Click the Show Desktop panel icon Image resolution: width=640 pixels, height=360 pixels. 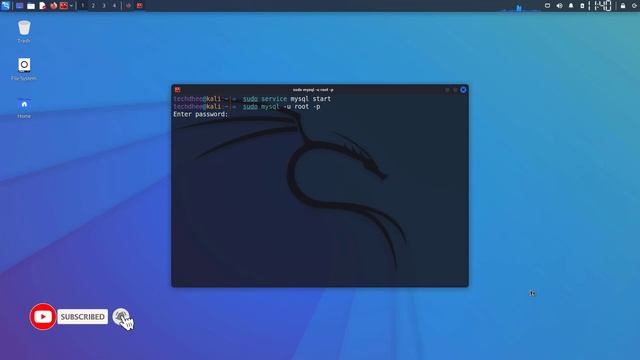tap(19, 6)
